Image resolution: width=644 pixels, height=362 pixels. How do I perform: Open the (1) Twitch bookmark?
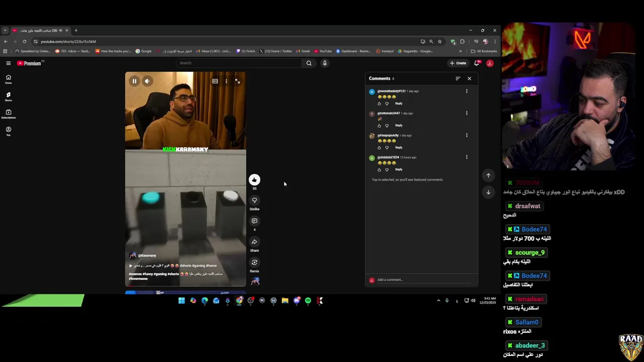246,51
